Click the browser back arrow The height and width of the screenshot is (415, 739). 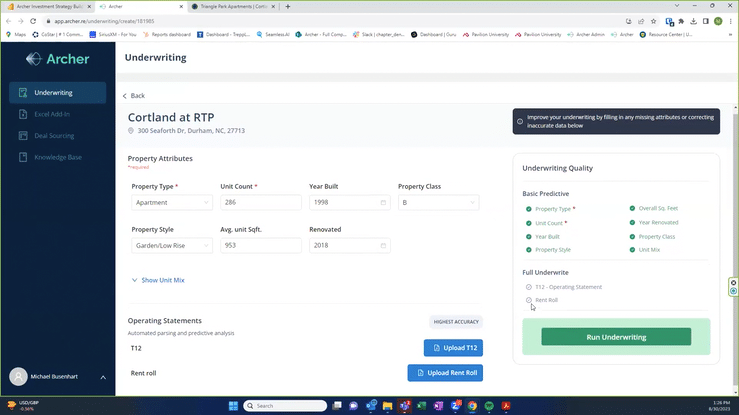(x=8, y=21)
